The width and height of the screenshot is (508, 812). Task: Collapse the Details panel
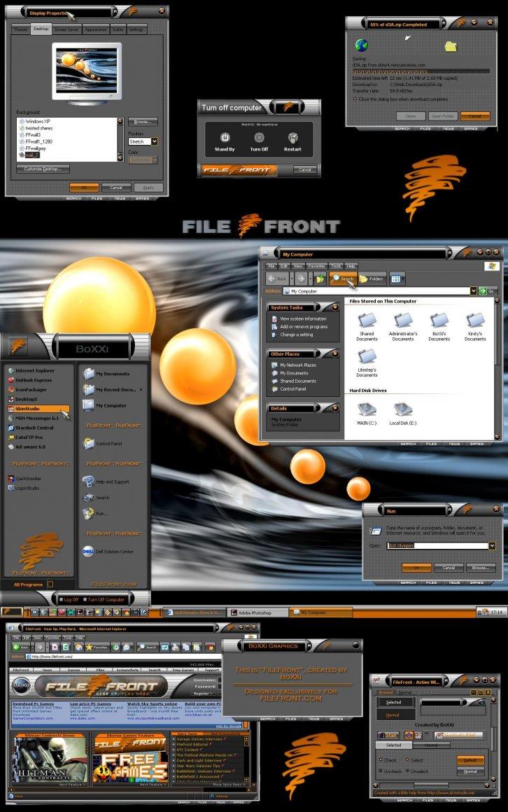click(334, 409)
